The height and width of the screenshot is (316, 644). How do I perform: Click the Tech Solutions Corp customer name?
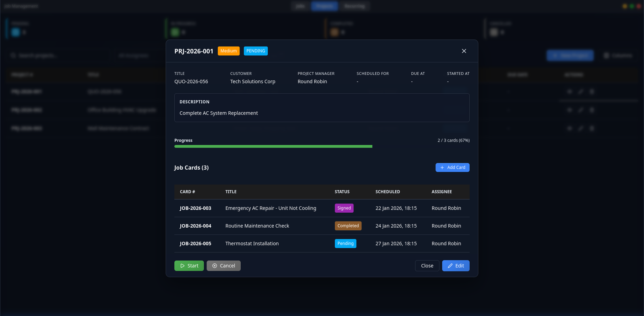coord(253,82)
